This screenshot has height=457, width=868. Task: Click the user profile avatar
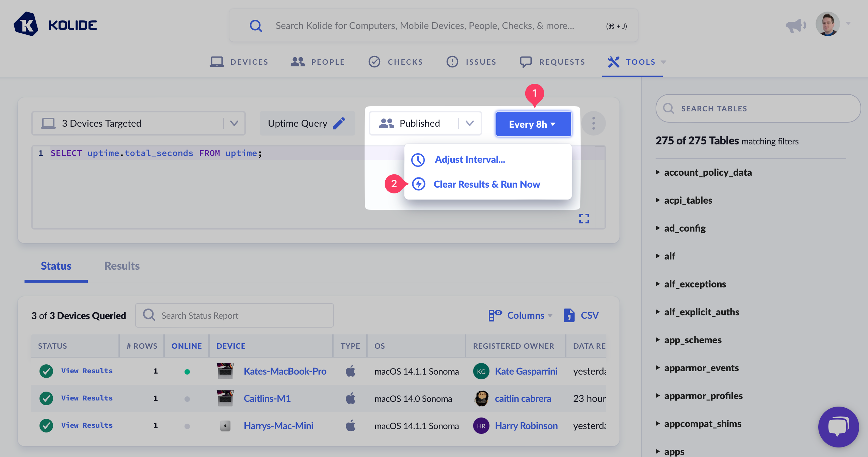[x=827, y=25]
